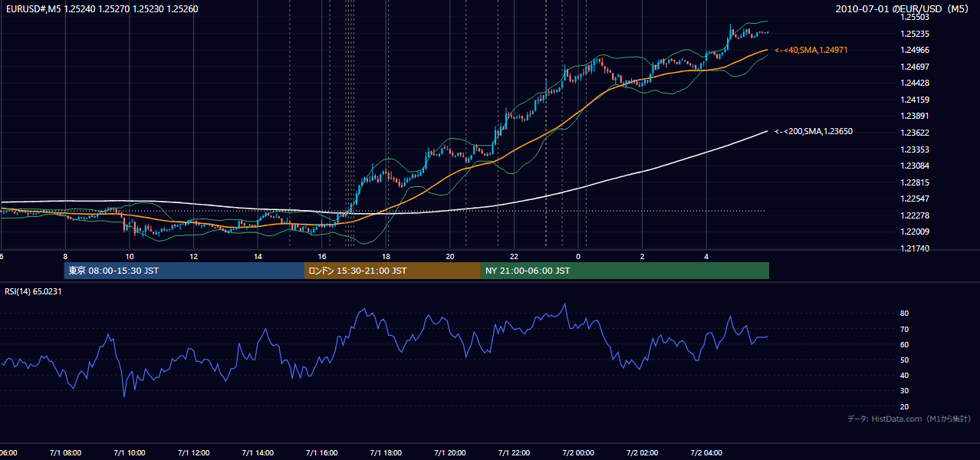Click price axis value 1.24159
Image resolution: width=980 pixels, height=460 pixels.
tap(915, 100)
